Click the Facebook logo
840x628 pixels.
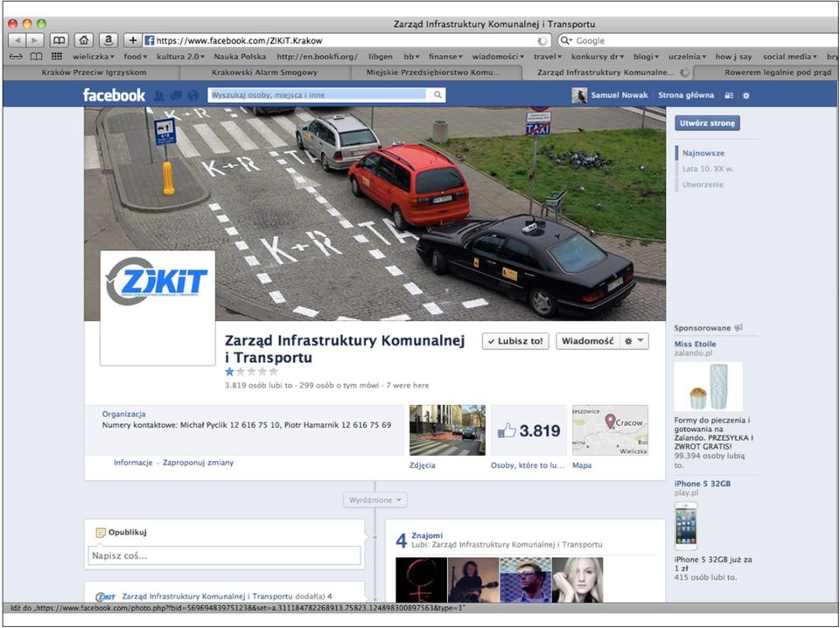114,95
